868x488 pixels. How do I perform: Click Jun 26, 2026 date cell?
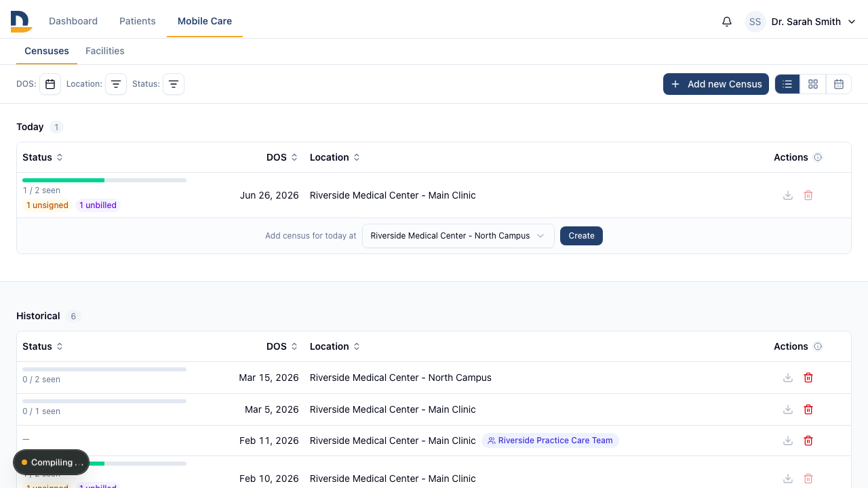tap(269, 195)
